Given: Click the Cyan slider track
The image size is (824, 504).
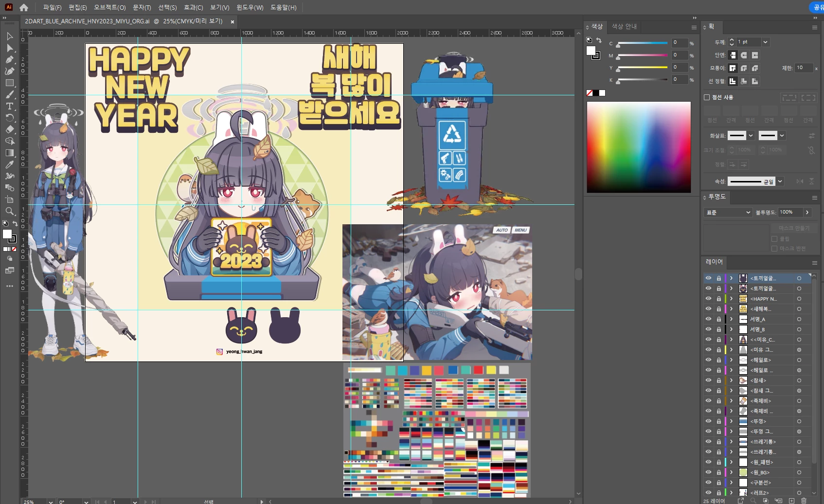Looking at the screenshot, I should tap(642, 43).
